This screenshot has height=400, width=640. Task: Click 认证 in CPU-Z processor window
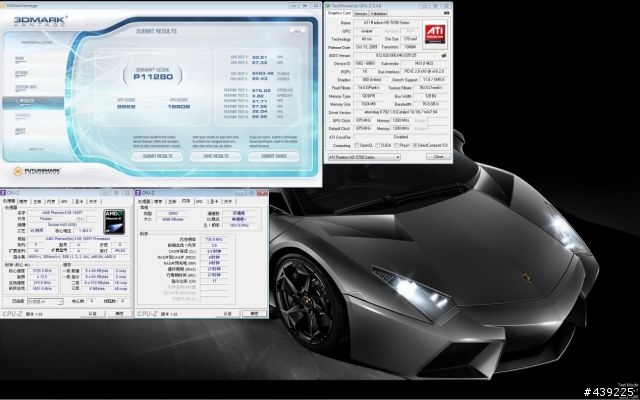pos(93,313)
